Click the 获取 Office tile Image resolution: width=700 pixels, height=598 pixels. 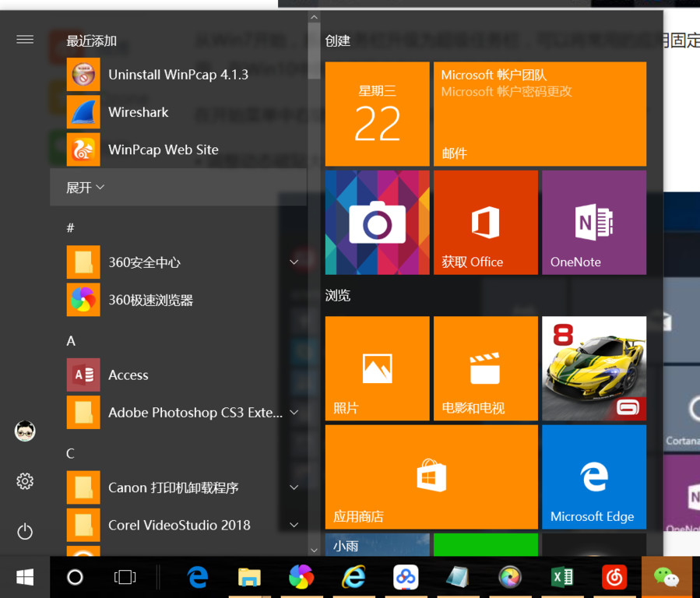[486, 222]
